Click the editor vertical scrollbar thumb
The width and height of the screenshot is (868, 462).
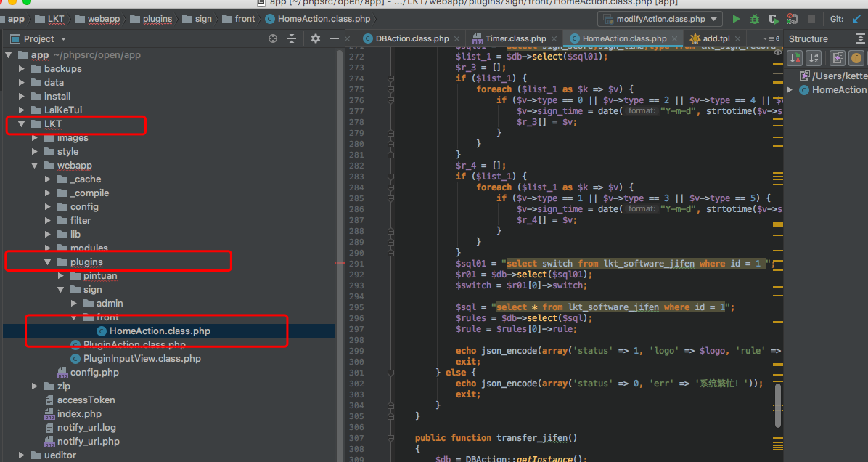[x=778, y=405]
